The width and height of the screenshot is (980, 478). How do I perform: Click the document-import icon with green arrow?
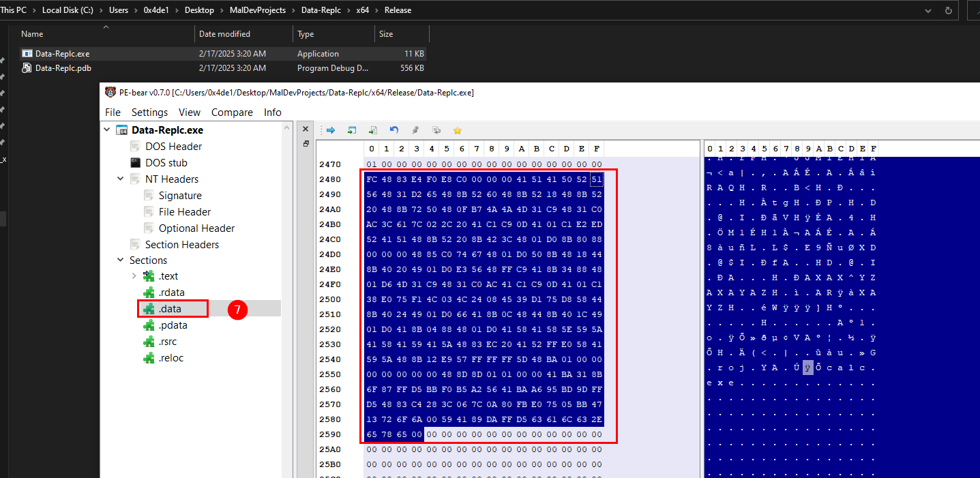click(373, 130)
